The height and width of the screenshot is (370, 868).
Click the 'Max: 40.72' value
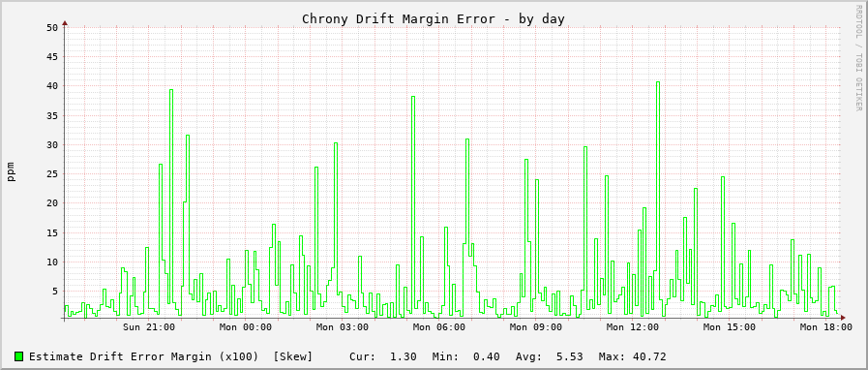pos(632,356)
